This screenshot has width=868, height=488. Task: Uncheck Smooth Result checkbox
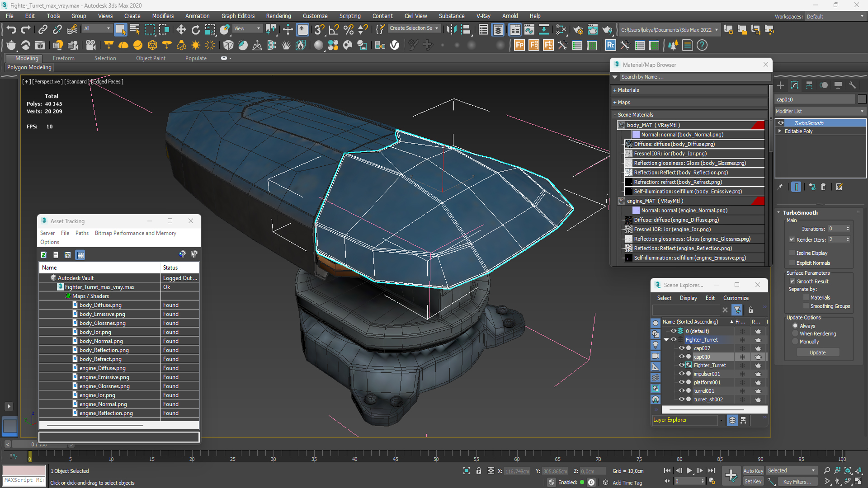[792, 282]
